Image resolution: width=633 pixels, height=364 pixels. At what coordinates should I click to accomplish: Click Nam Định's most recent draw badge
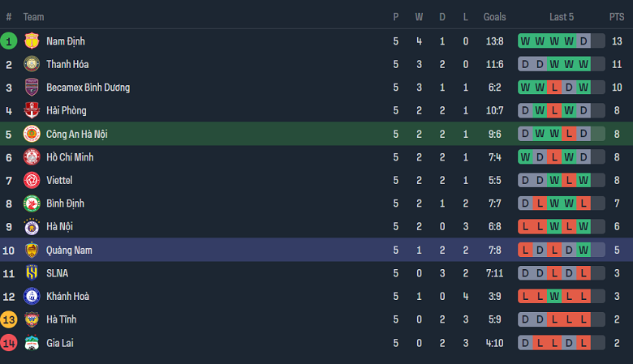(x=584, y=41)
